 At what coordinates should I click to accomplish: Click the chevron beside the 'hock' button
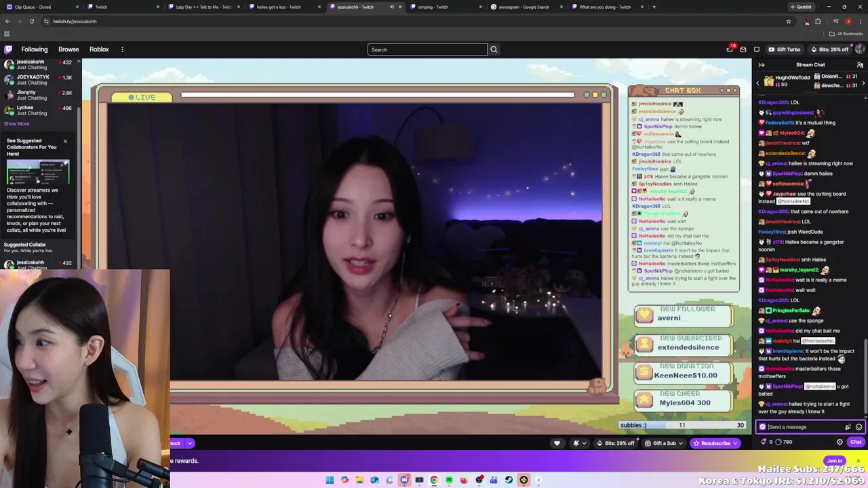190,443
